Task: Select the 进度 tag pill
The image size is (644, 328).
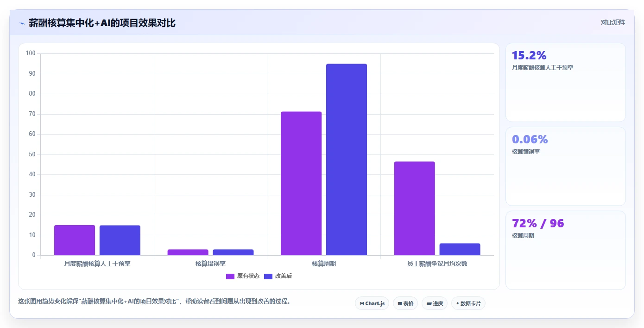Action: 435,303
